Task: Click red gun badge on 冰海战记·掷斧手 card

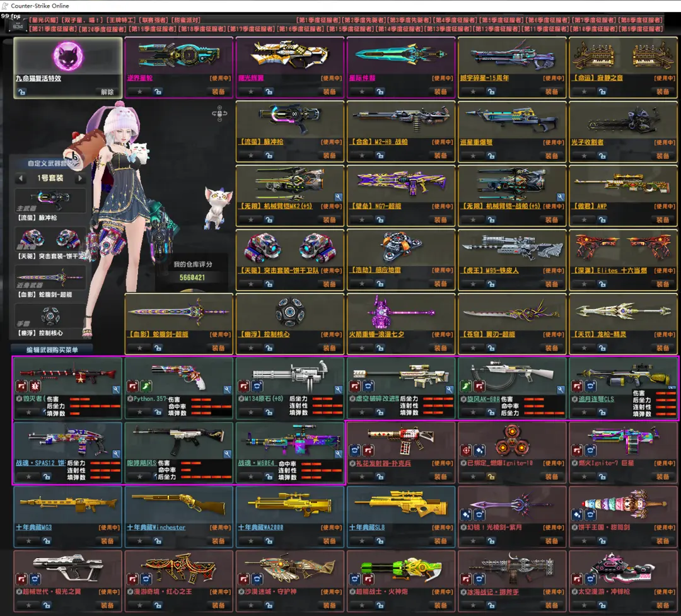Action: [466, 579]
